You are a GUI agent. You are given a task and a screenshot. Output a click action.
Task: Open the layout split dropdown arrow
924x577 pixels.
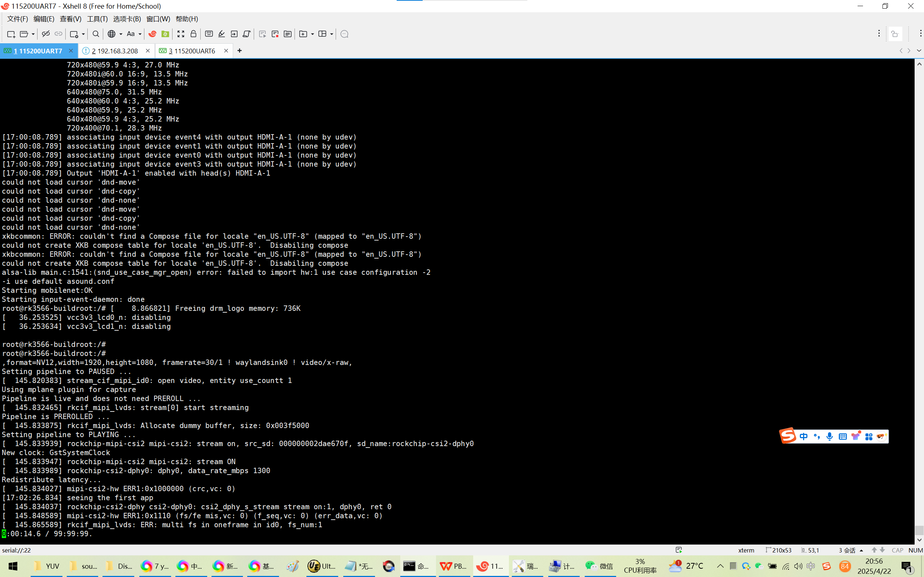click(x=331, y=34)
